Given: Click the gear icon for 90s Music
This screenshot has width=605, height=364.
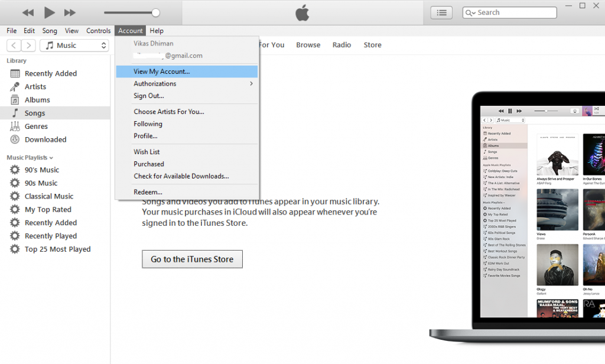Looking at the screenshot, I should tap(15, 183).
